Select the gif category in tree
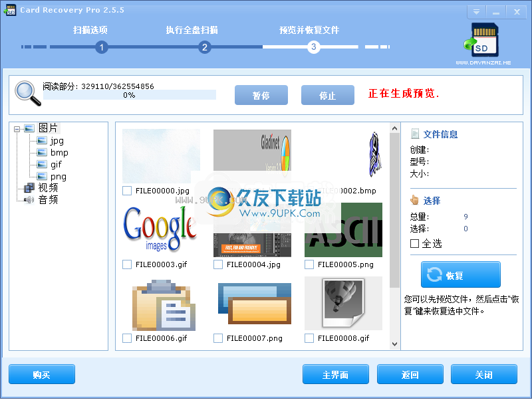Viewport: 532px width, 404px height. 56,164
